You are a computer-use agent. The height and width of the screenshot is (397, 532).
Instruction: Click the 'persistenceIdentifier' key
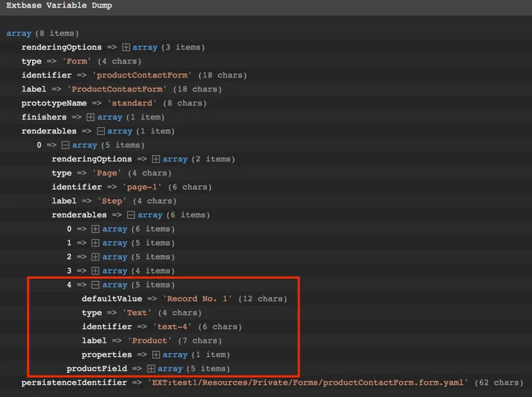click(x=74, y=382)
